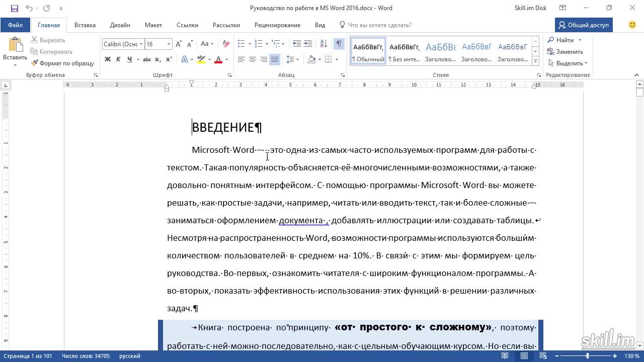Click the Increase Indent icon

[308, 44]
